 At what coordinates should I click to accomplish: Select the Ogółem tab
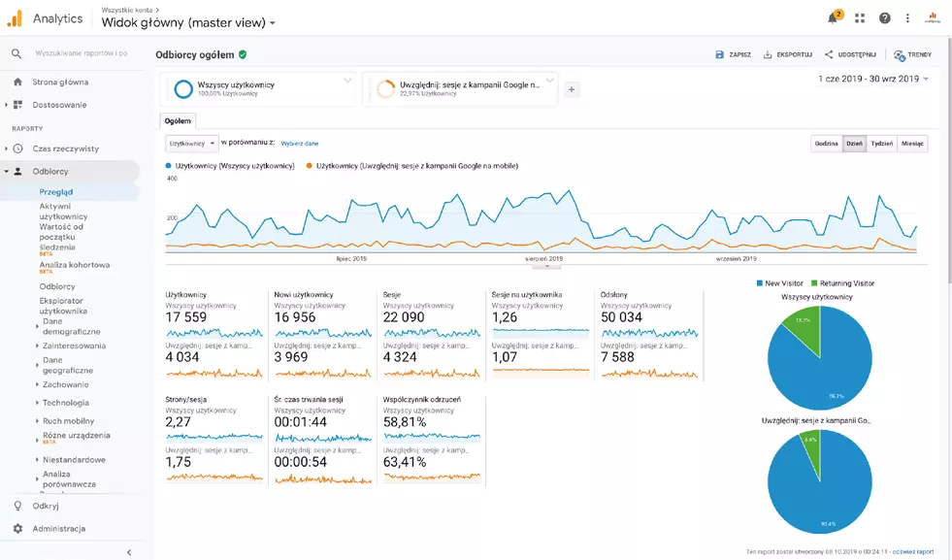[x=178, y=121]
